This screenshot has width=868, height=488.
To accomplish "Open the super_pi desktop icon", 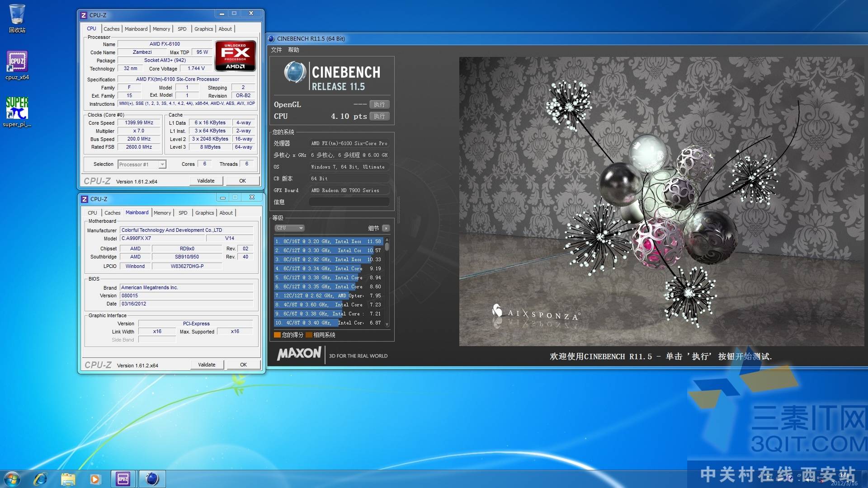I will pyautogui.click(x=17, y=113).
